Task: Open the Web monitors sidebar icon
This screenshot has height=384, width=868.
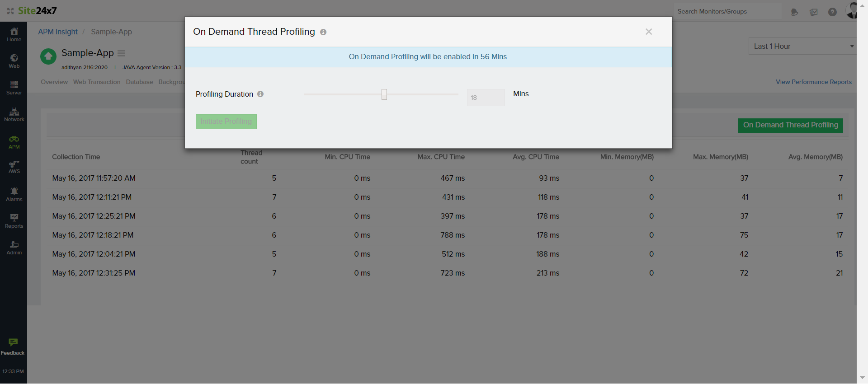Action: (14, 61)
